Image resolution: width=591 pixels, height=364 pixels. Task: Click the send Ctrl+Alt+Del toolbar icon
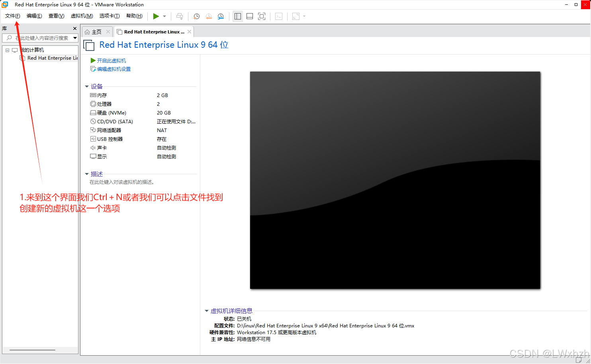click(180, 16)
